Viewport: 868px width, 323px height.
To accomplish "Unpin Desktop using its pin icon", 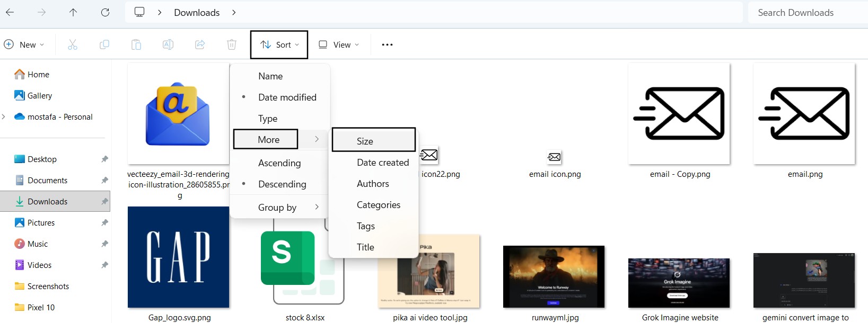I will [x=104, y=159].
